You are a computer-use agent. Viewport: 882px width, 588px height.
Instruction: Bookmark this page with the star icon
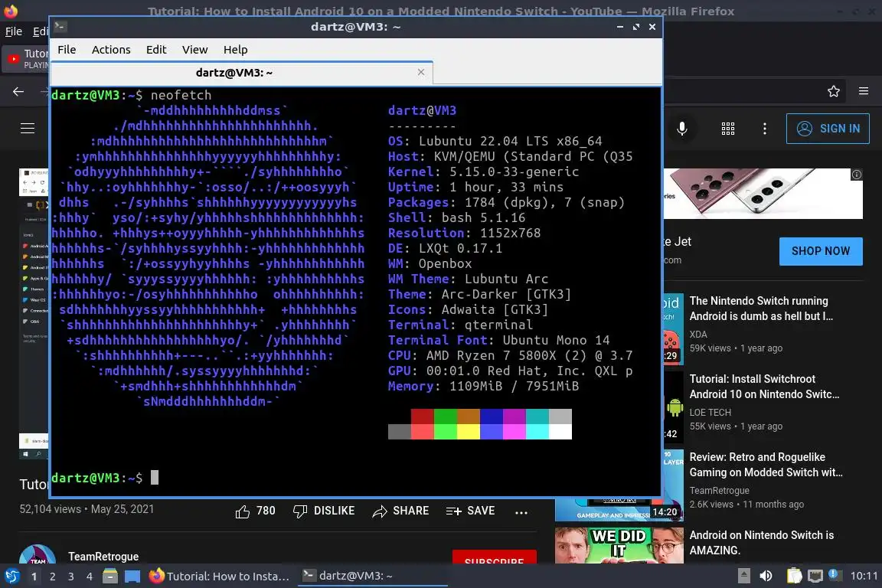point(834,91)
